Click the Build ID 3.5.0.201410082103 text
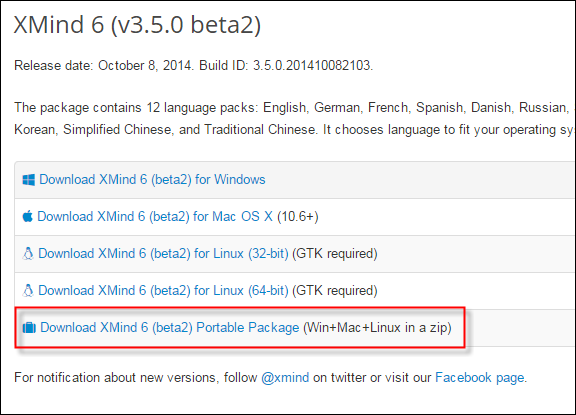The width and height of the screenshot is (576, 415). (286, 65)
